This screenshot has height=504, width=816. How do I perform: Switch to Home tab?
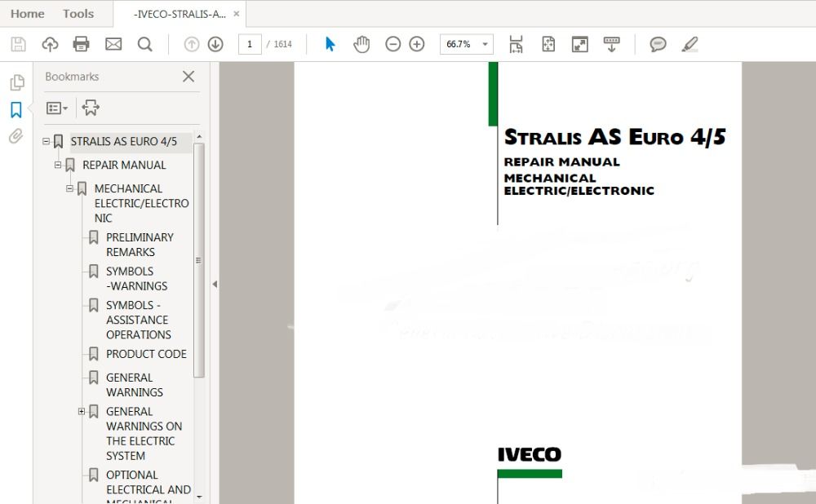pos(28,14)
